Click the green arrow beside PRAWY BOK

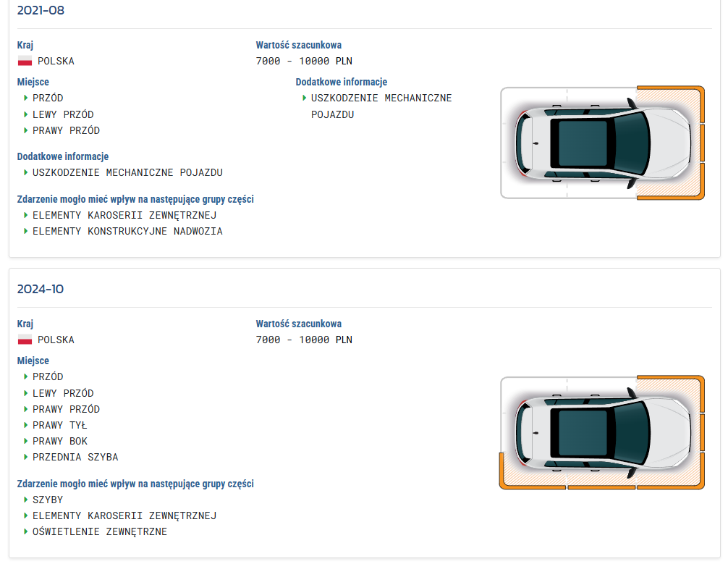[26, 441]
